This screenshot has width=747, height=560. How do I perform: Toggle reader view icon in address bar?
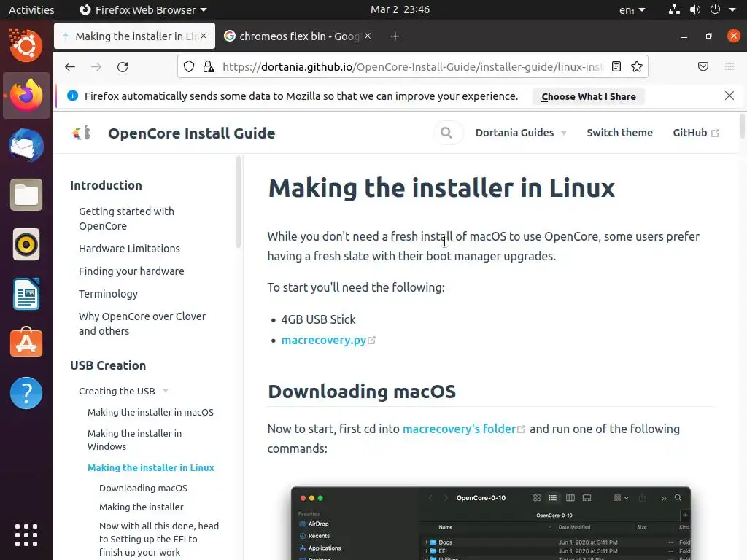(x=616, y=66)
